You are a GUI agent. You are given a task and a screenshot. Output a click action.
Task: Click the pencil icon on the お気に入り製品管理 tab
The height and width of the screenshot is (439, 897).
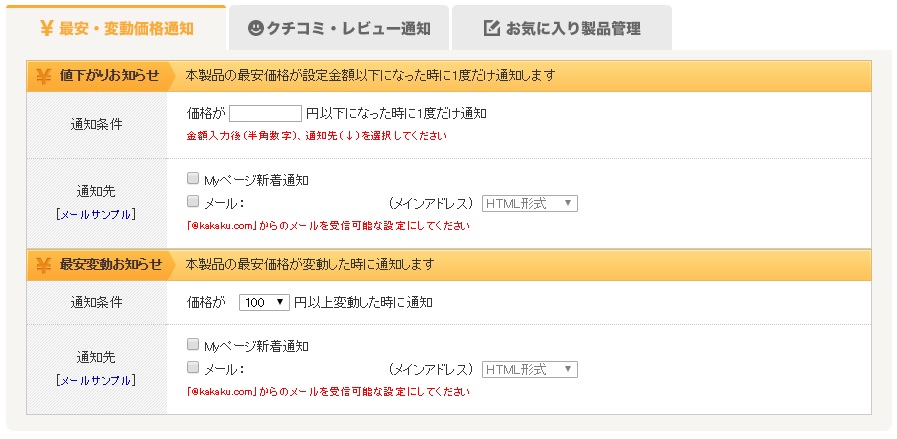coord(491,28)
